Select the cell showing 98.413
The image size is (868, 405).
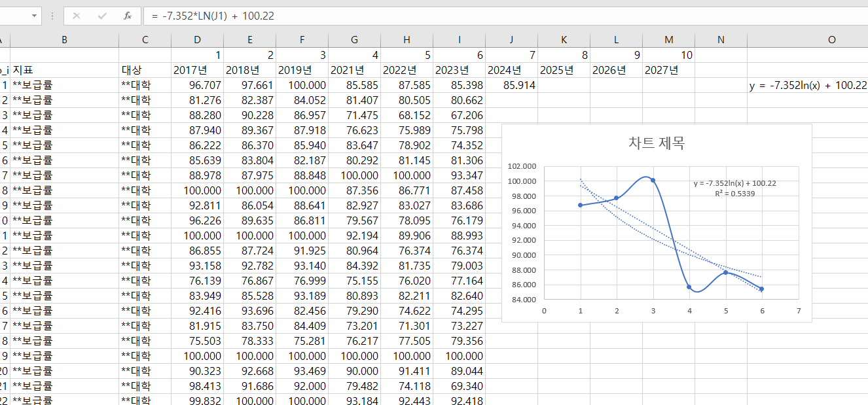click(x=197, y=386)
